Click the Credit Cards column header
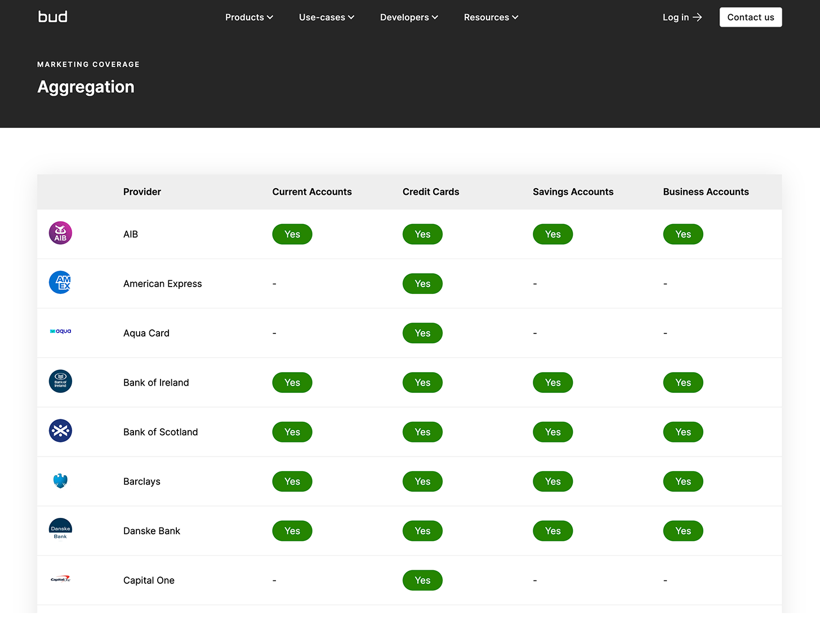The width and height of the screenshot is (820, 644). point(431,192)
